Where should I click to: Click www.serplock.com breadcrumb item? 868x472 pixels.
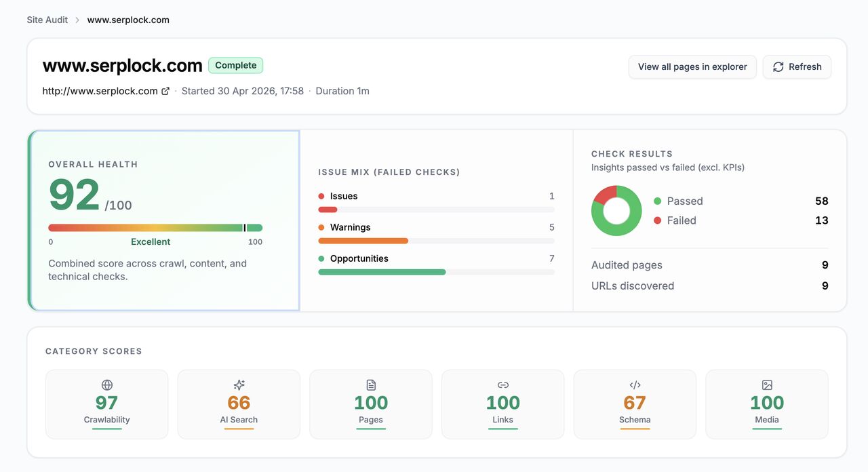[128, 20]
